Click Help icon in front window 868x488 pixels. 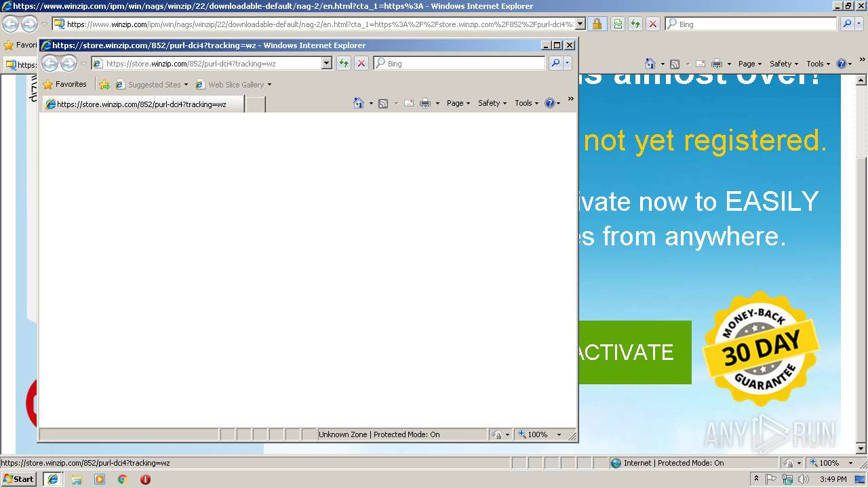tap(549, 103)
